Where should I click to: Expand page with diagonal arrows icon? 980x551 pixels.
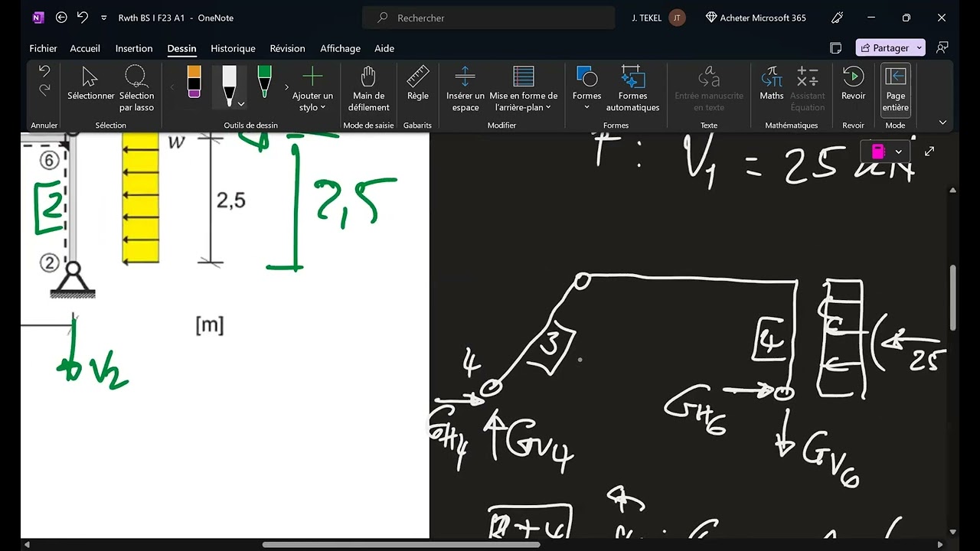pyautogui.click(x=929, y=152)
